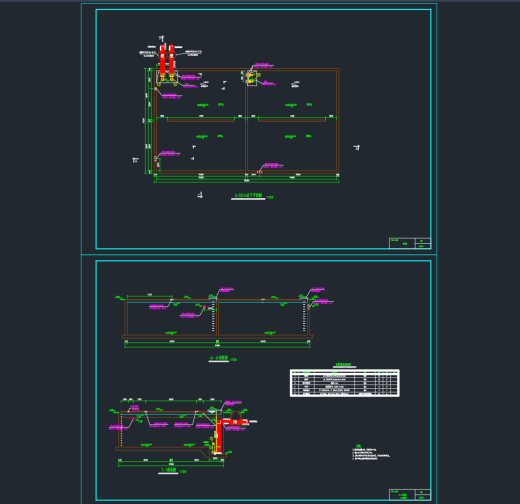Click the underlined plan view title on top sheet
The height and width of the screenshot is (504, 520).
pos(248,196)
